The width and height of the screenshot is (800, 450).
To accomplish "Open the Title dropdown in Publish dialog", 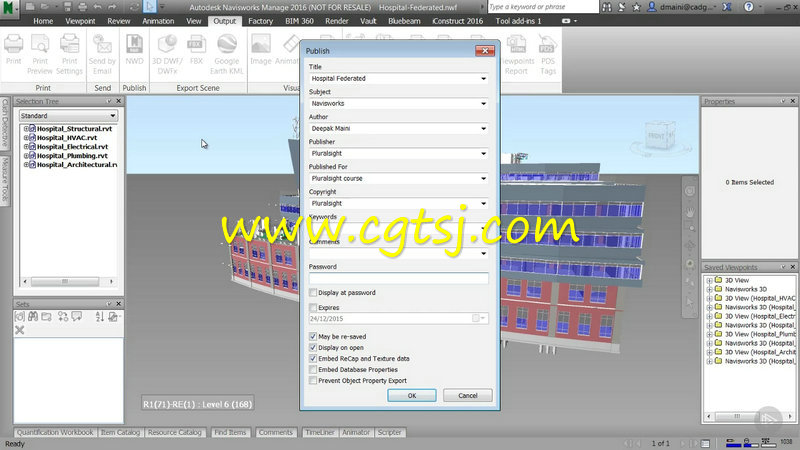I will pyautogui.click(x=483, y=79).
